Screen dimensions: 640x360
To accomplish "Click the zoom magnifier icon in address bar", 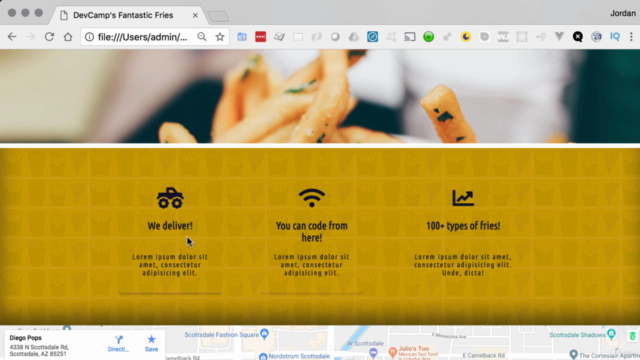I will tap(202, 37).
